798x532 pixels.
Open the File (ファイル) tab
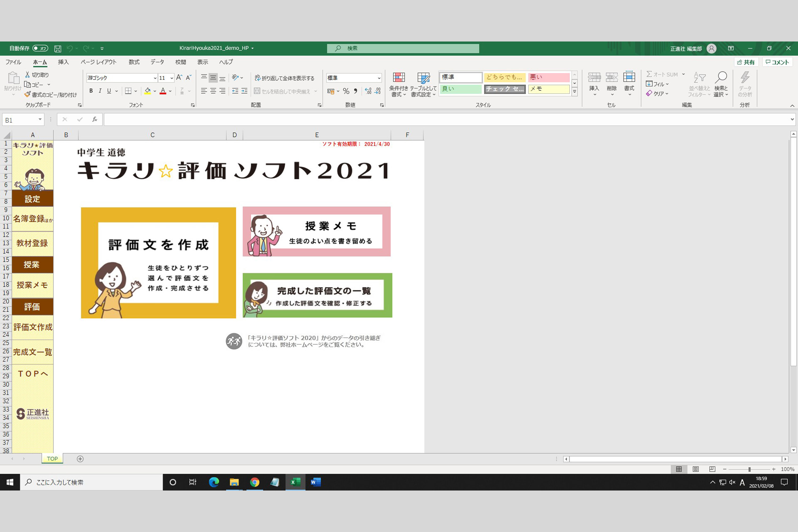(13, 62)
